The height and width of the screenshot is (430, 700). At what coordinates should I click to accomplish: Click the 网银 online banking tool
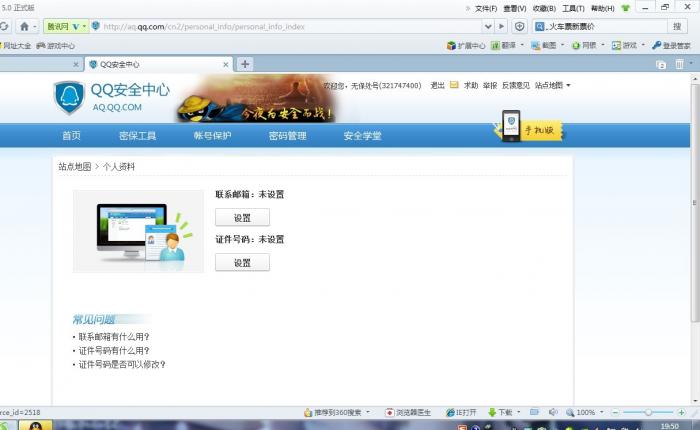[584, 46]
